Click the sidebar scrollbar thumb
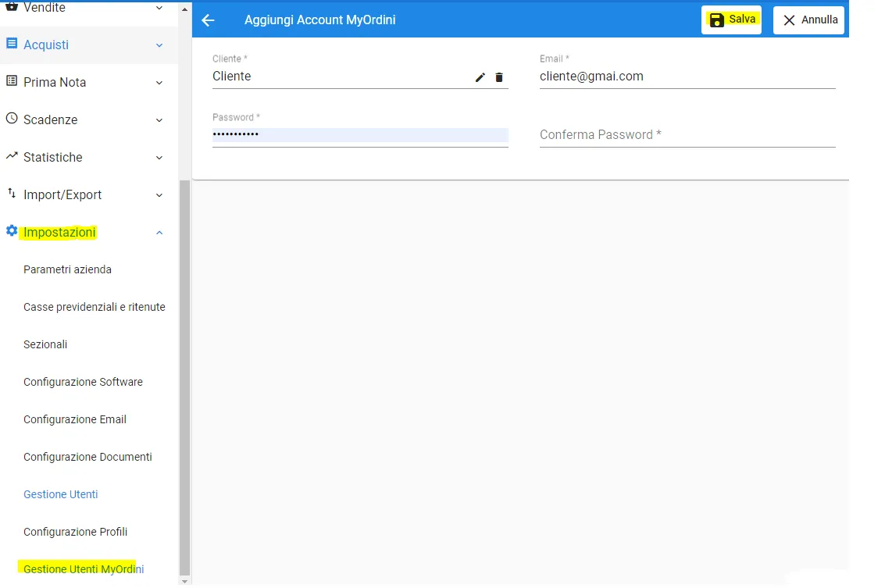 tap(184, 377)
